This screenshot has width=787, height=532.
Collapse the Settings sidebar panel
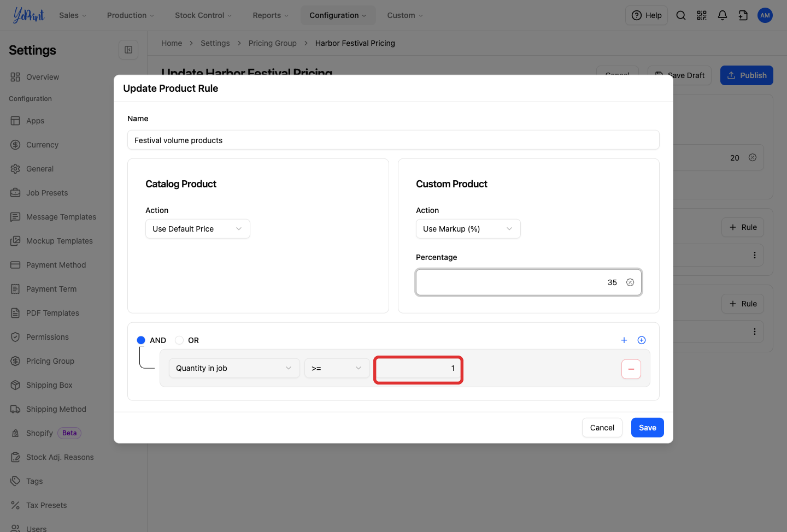pyautogui.click(x=128, y=50)
